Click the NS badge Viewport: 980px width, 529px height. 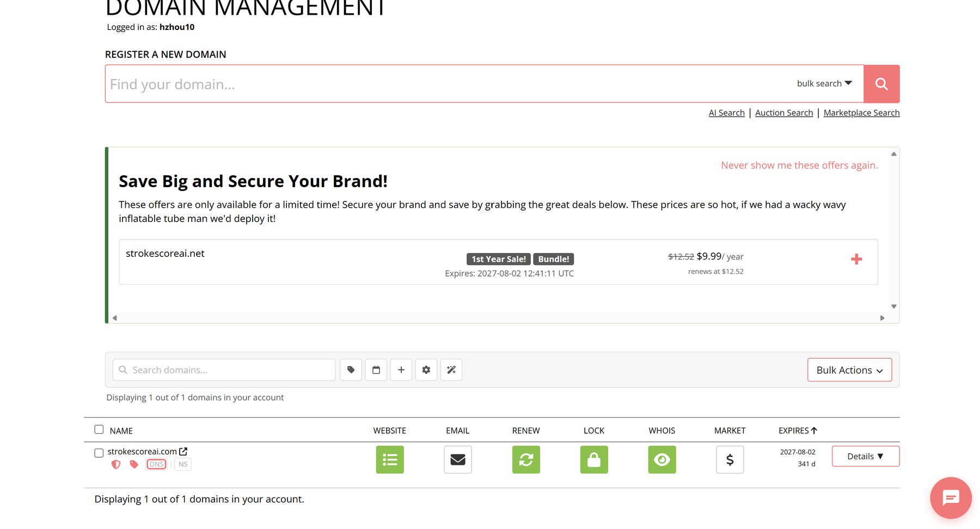tap(183, 464)
